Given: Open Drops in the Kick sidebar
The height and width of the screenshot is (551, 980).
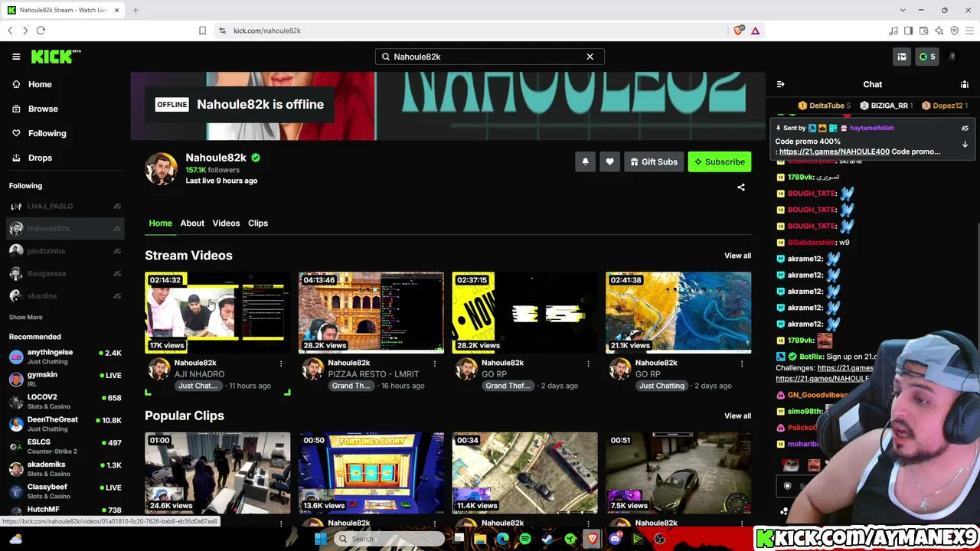Looking at the screenshot, I should [40, 158].
